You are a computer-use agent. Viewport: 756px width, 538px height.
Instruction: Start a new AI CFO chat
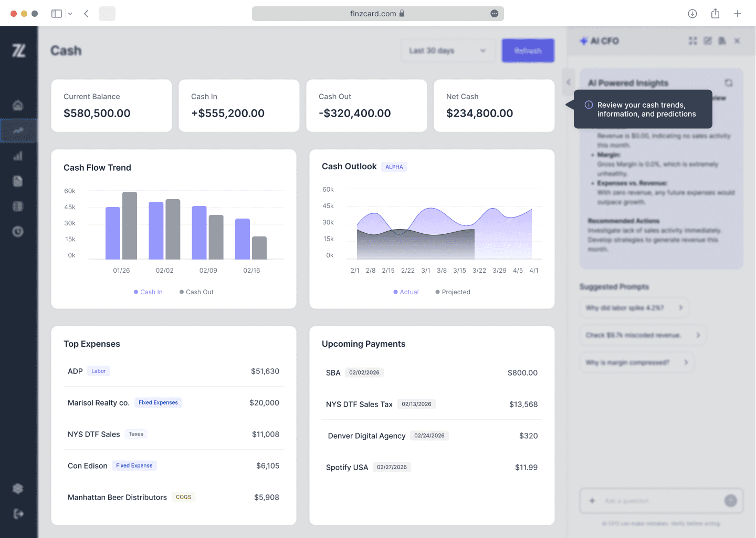[x=708, y=41]
